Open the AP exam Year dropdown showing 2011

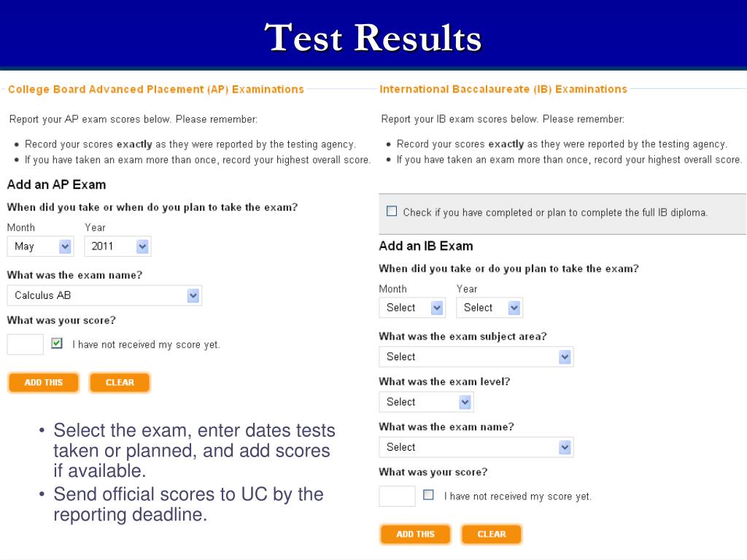(x=117, y=246)
